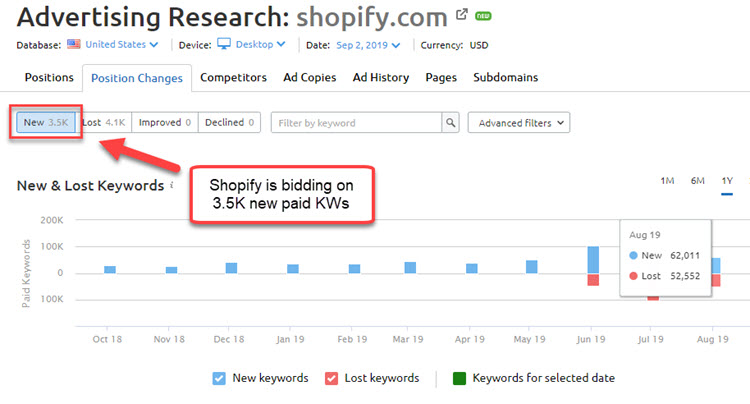
Task: Select the Lost 4.1K filter button
Action: click(104, 123)
